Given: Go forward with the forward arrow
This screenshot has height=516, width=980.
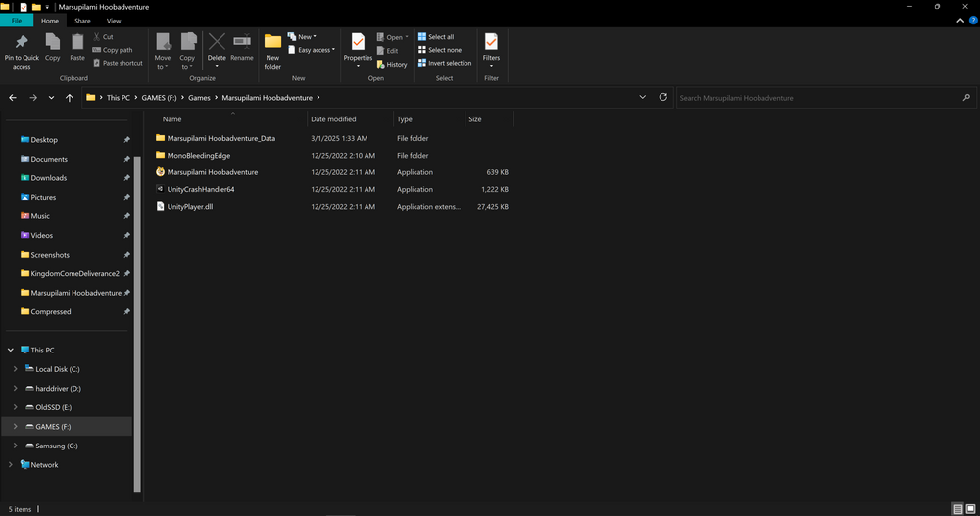Looking at the screenshot, I should tap(33, 98).
